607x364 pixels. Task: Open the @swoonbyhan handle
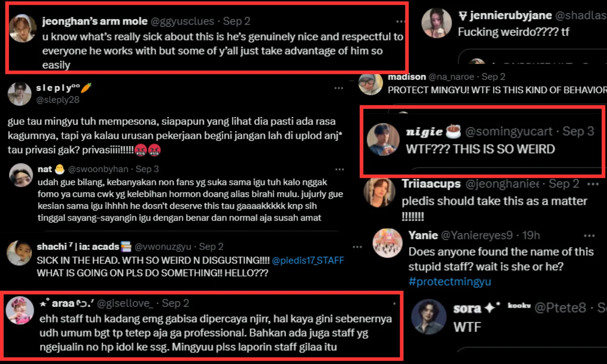[98, 169]
